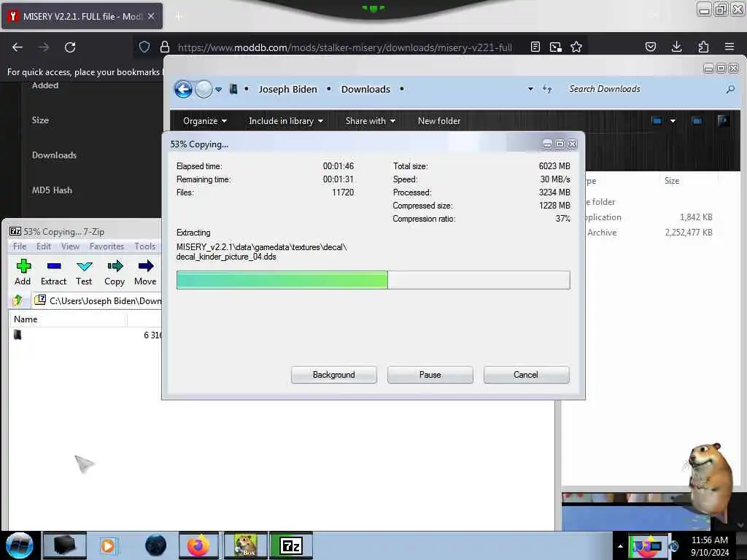Pause the extraction
Screen dimensions: 747x560
pyautogui.click(x=430, y=375)
